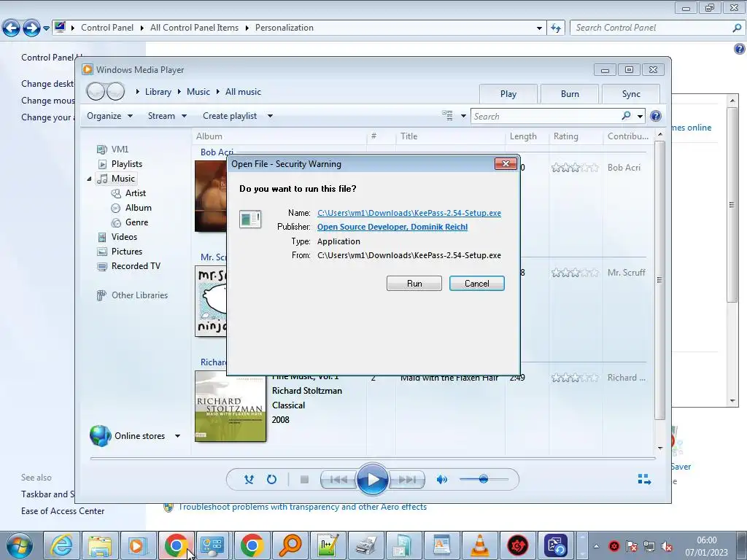
Task: Launch Internet Explorer from the taskbar
Action: click(x=62, y=545)
